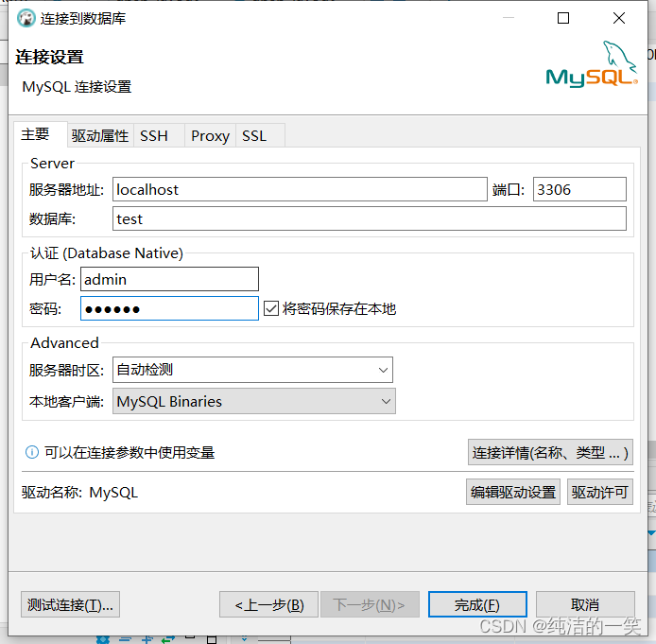Open the SSH tab
Image resolution: width=656 pixels, height=644 pixels.
click(x=159, y=135)
